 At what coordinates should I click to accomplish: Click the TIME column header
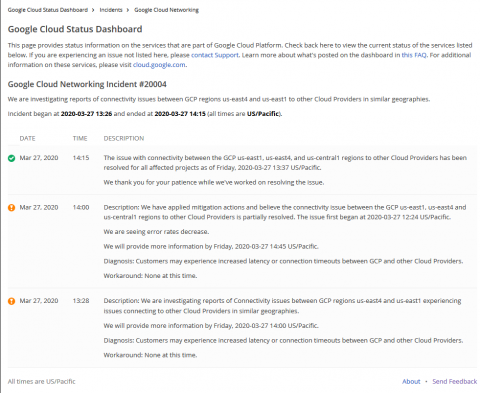coord(80,138)
